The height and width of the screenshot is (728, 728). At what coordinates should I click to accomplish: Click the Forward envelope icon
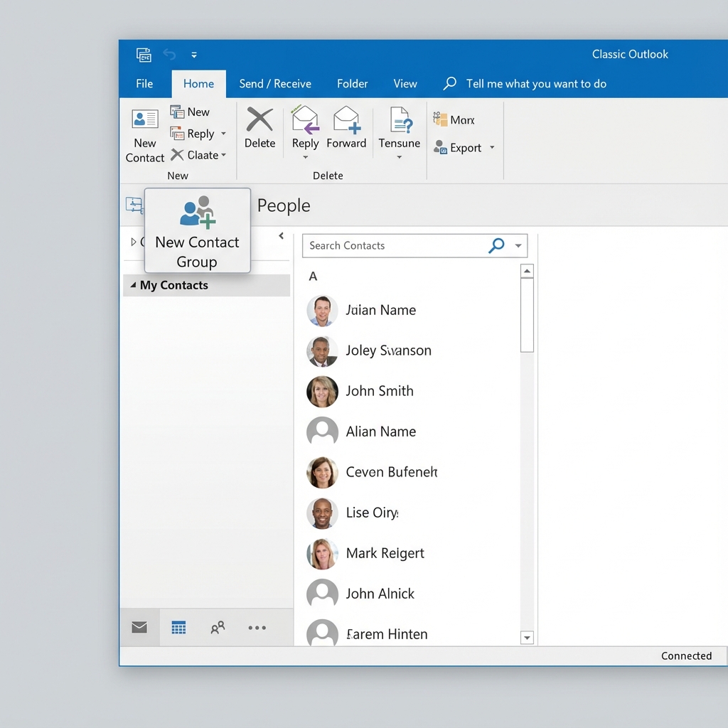click(x=346, y=119)
